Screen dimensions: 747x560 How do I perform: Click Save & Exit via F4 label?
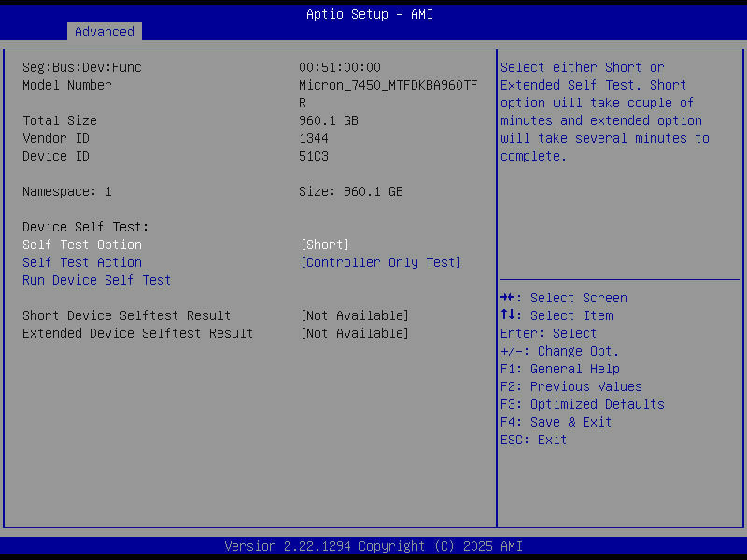pos(557,421)
